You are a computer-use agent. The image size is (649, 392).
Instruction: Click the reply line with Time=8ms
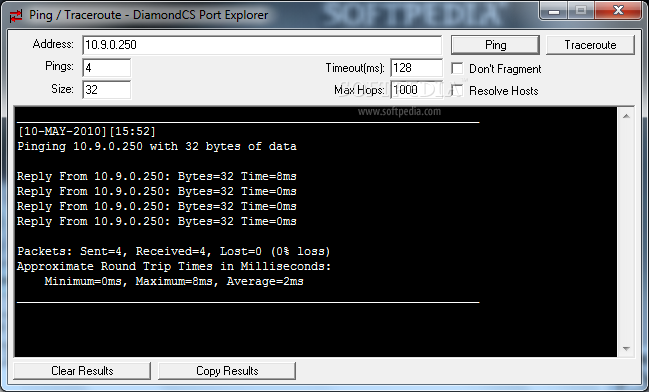coord(157,176)
